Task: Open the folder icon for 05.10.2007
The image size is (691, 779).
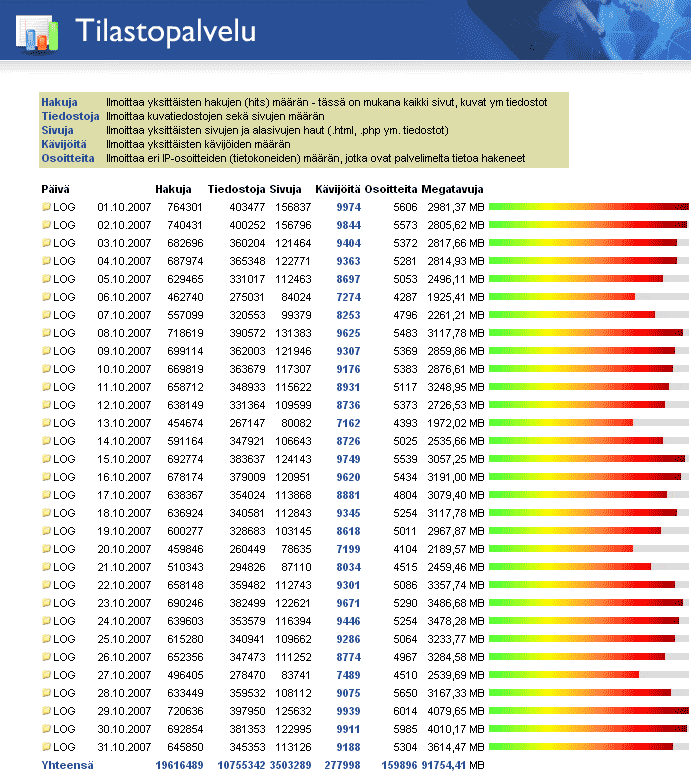Action: pyautogui.click(x=47, y=279)
